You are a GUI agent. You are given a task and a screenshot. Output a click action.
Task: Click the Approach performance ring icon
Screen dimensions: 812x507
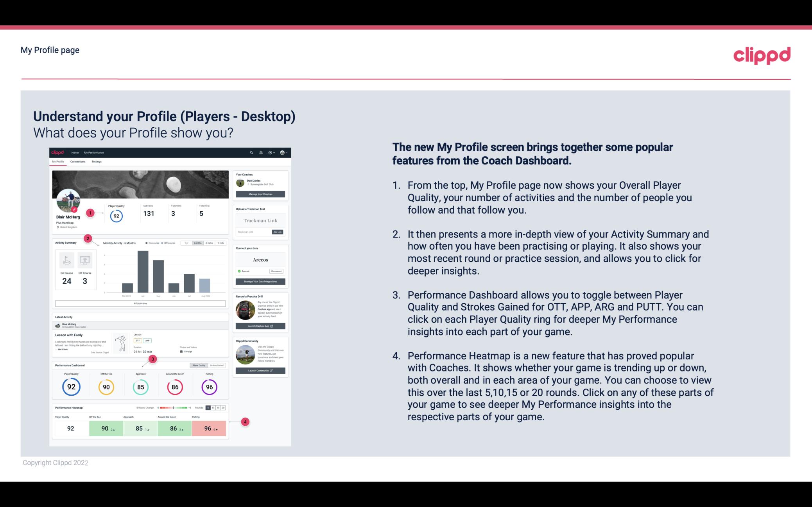point(140,387)
